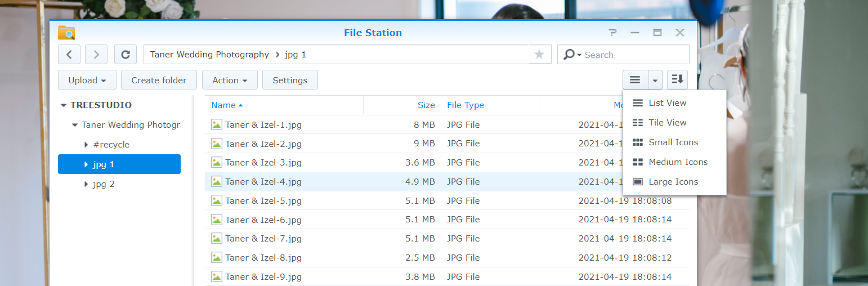Click the search magnifier icon

pyautogui.click(x=569, y=55)
